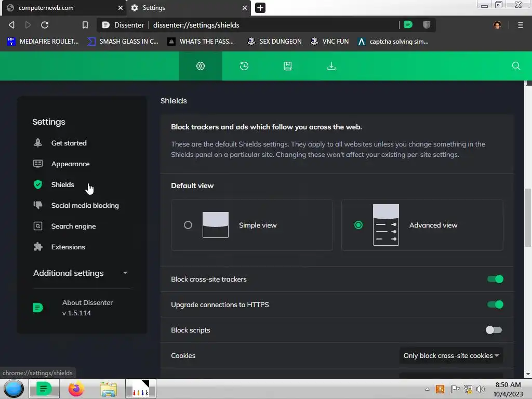Screen dimensions: 532x399
Task: Select the Advanced view radio button
Action: tap(358, 225)
